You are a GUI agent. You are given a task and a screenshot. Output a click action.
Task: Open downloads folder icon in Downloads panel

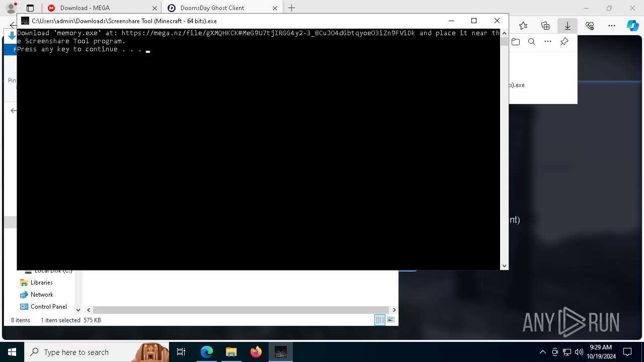point(516,42)
